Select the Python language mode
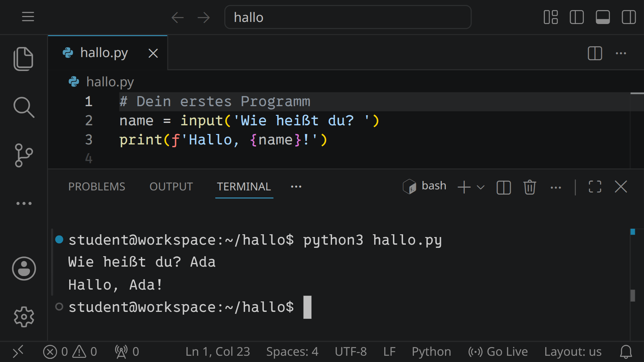 click(431, 352)
